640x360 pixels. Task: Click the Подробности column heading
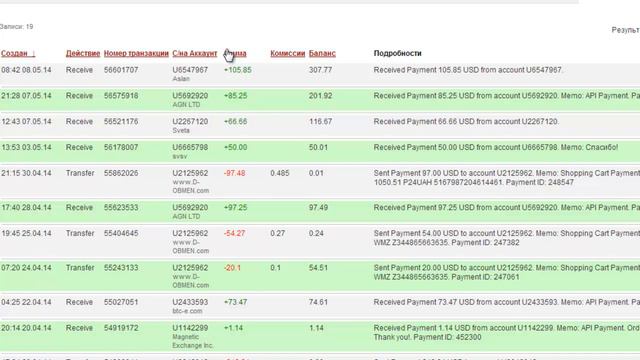coord(398,53)
